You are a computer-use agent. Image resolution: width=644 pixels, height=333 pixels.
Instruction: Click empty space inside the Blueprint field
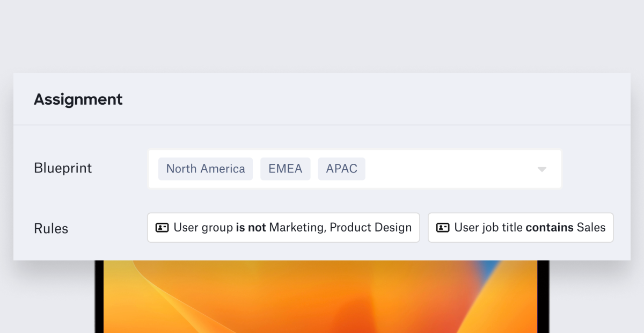tap(451, 169)
